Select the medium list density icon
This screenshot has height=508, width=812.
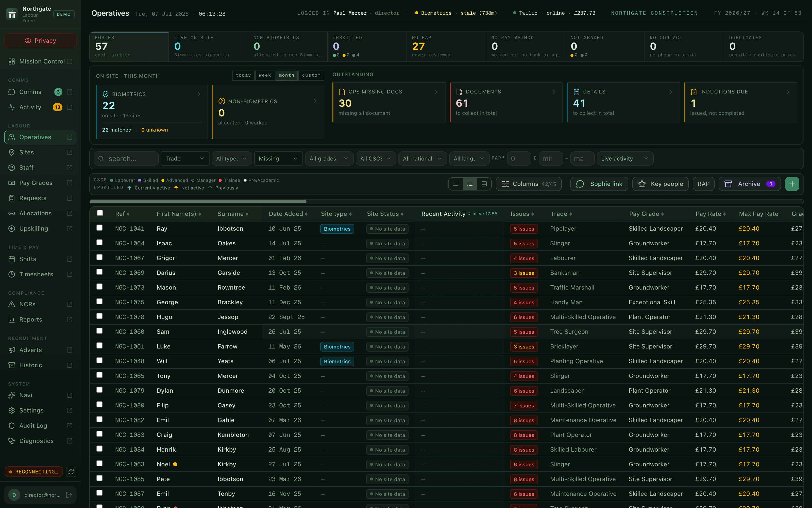pos(470,184)
